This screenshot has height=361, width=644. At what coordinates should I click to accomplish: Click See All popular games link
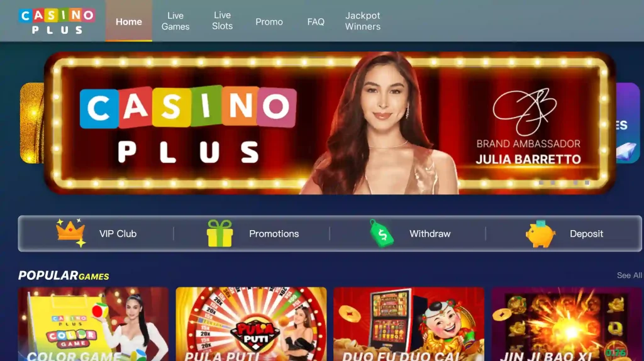click(629, 275)
